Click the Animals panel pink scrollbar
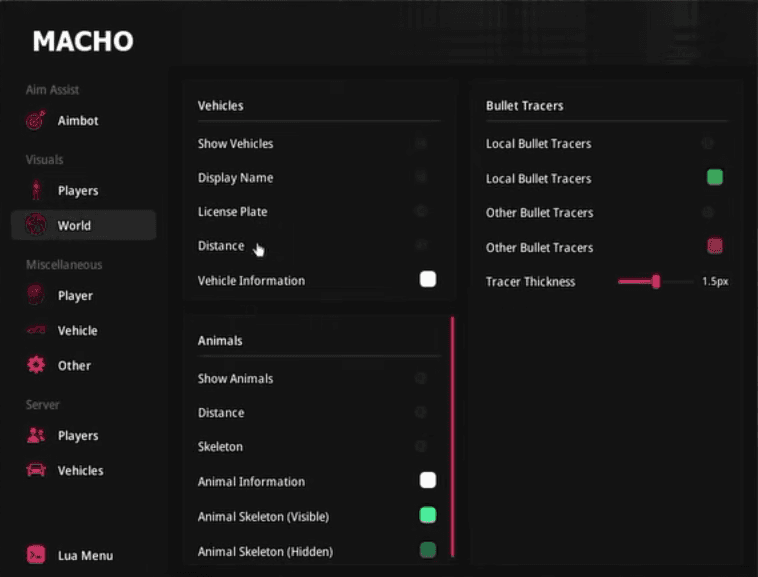The width and height of the screenshot is (758, 577). (x=452, y=437)
